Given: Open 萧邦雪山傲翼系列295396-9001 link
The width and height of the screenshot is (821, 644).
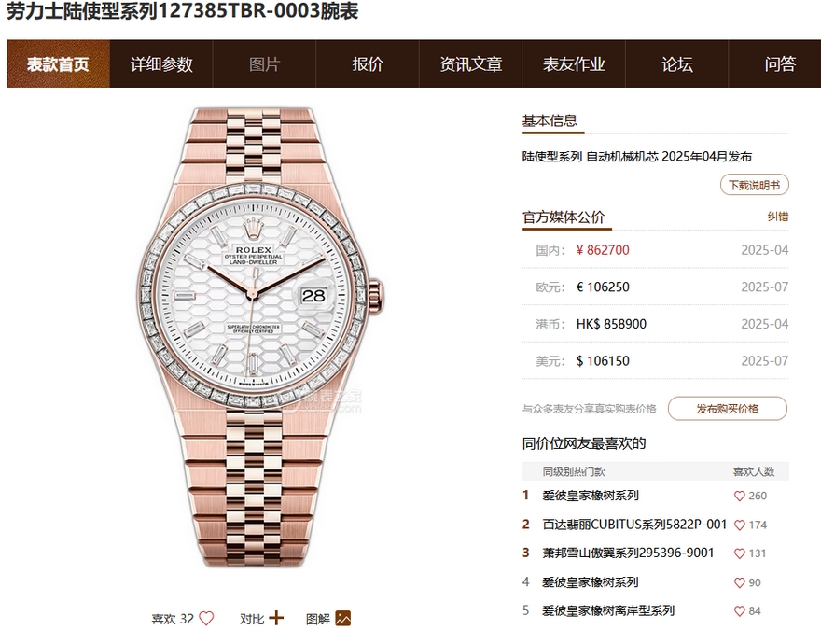Looking at the screenshot, I should (x=628, y=553).
